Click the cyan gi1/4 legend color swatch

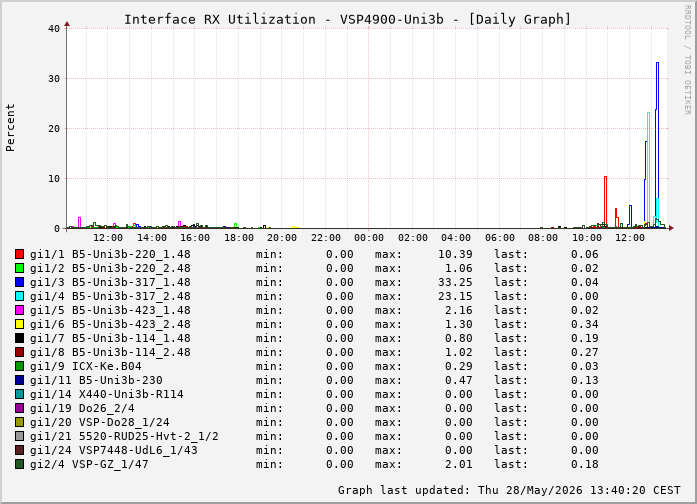pyautogui.click(x=19, y=296)
